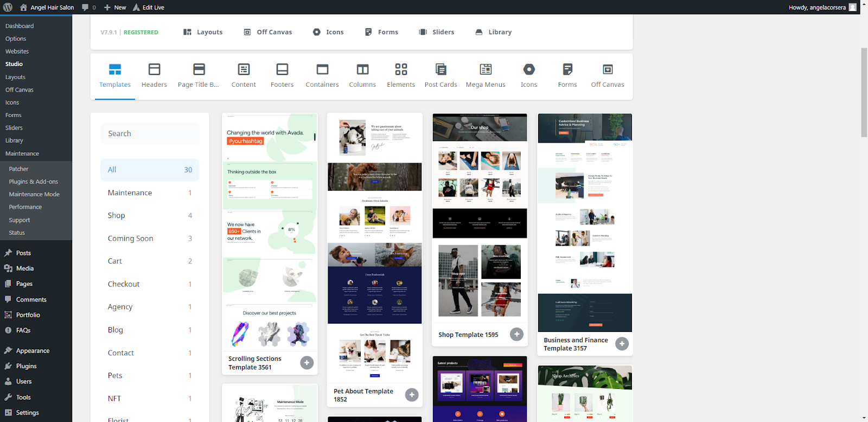Filter templates by Shop category
The height and width of the screenshot is (422, 868).
(150, 215)
